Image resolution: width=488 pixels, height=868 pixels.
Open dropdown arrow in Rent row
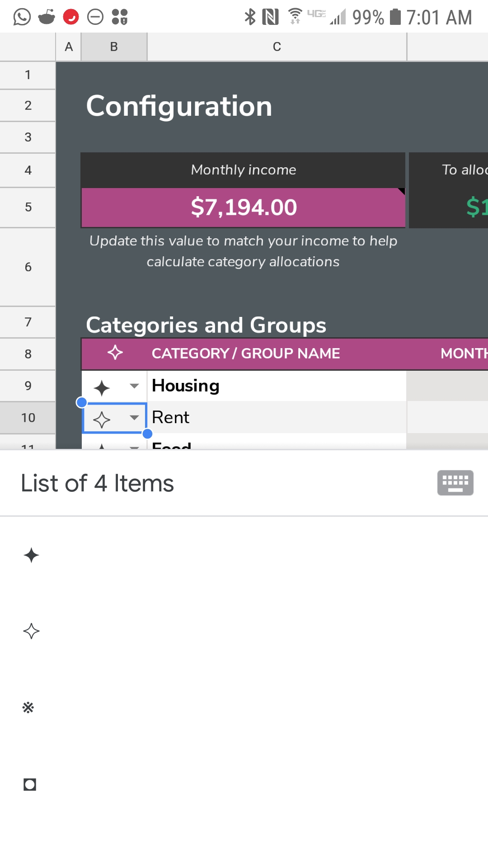pyautogui.click(x=134, y=417)
